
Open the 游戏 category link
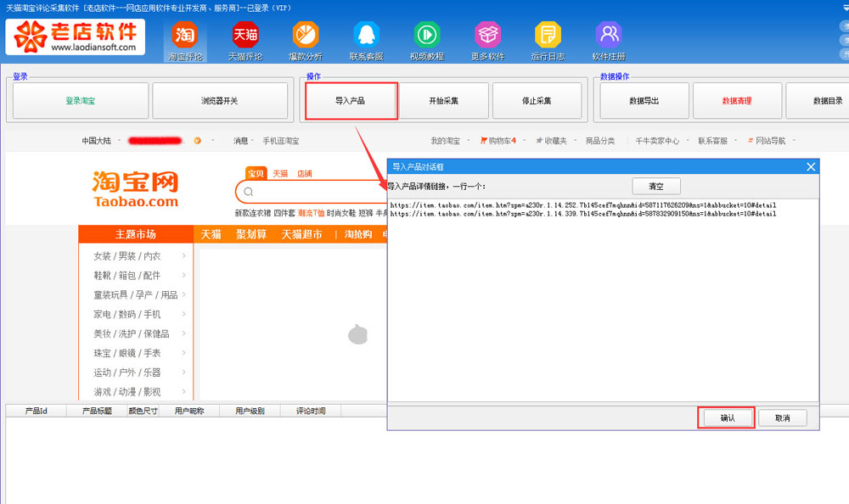(x=102, y=392)
